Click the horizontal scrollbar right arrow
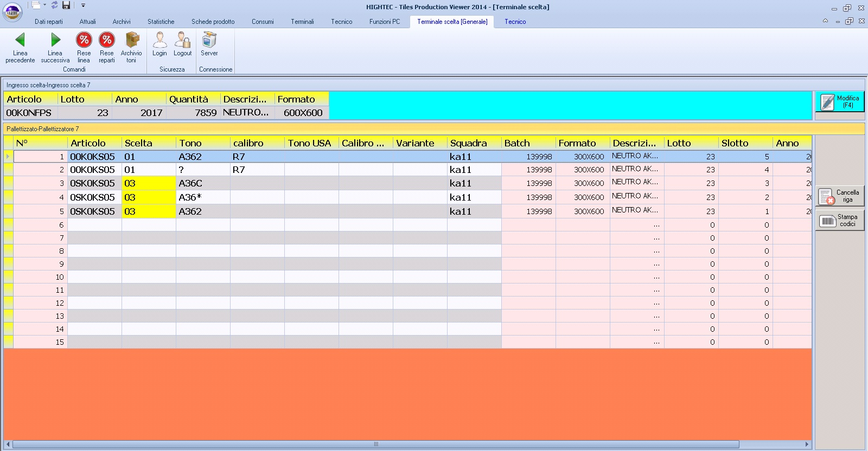 [x=807, y=444]
